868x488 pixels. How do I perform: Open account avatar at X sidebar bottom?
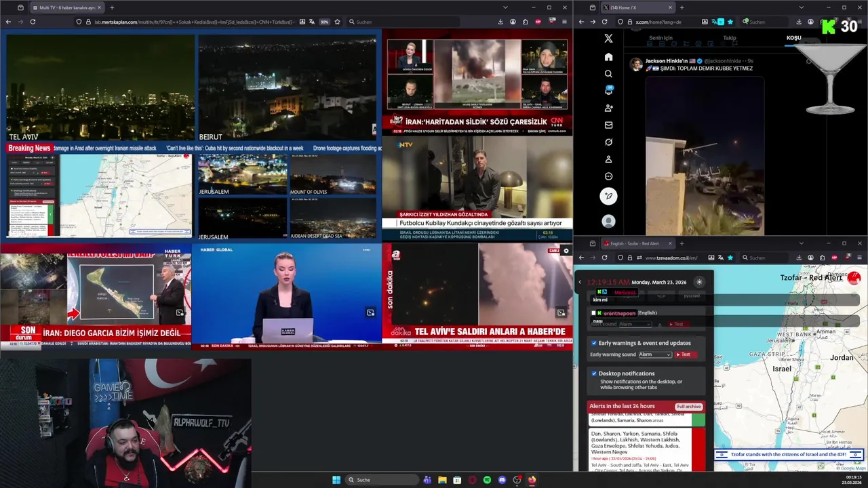pos(608,222)
